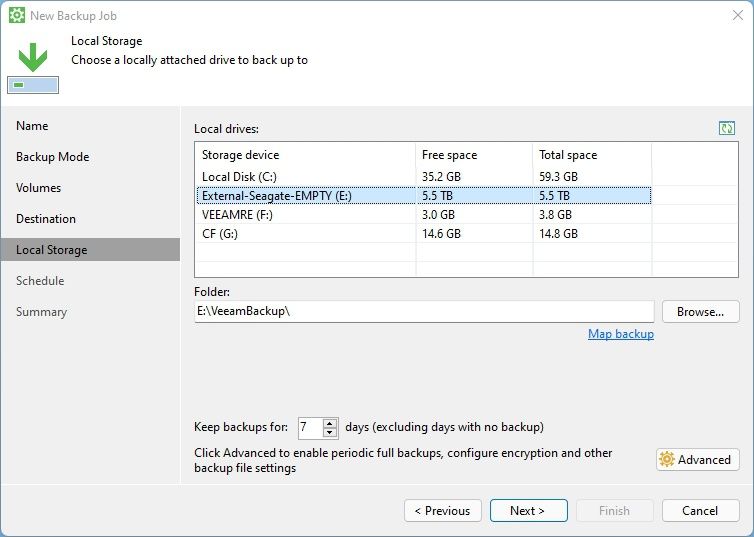
Task: Click the green download arrow icon
Action: coord(33,57)
